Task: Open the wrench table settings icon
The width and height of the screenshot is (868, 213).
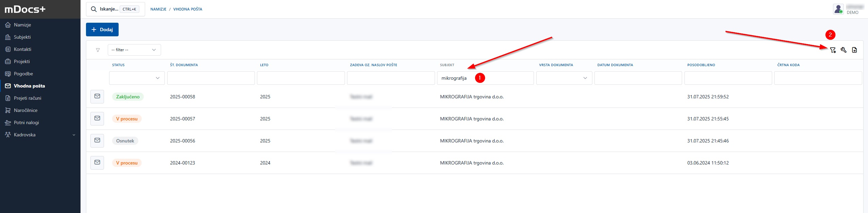Action: pyautogui.click(x=843, y=50)
